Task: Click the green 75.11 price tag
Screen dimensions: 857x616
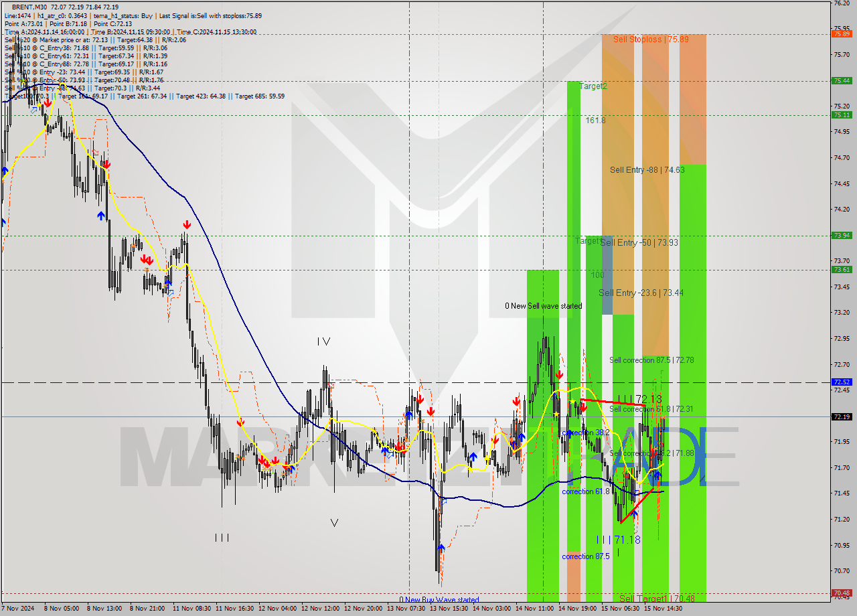Action: pyautogui.click(x=842, y=114)
